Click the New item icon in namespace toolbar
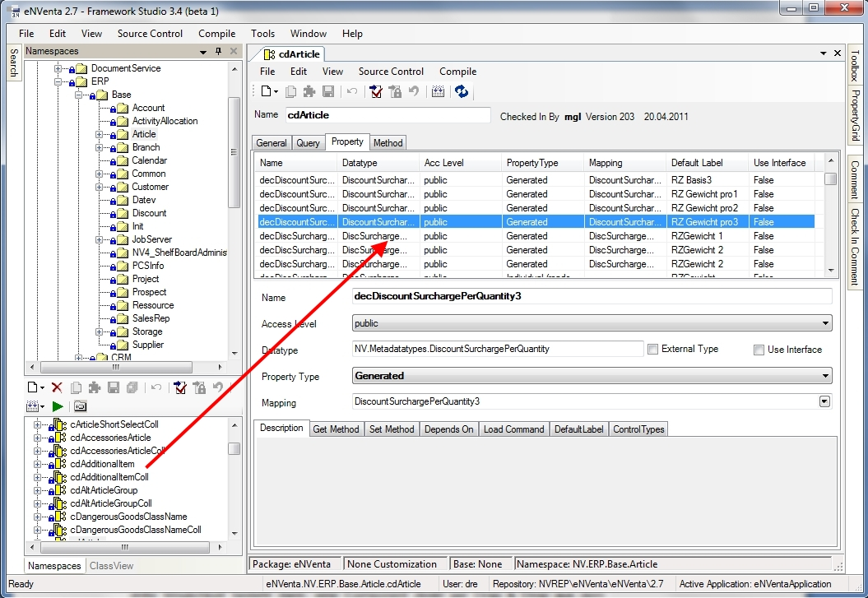 coord(33,387)
